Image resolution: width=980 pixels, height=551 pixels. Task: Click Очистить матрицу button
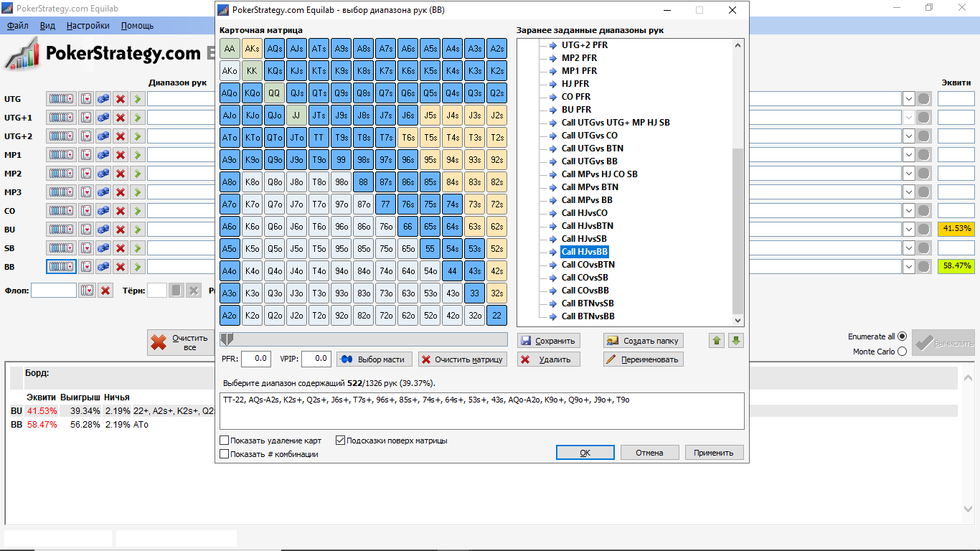(463, 359)
